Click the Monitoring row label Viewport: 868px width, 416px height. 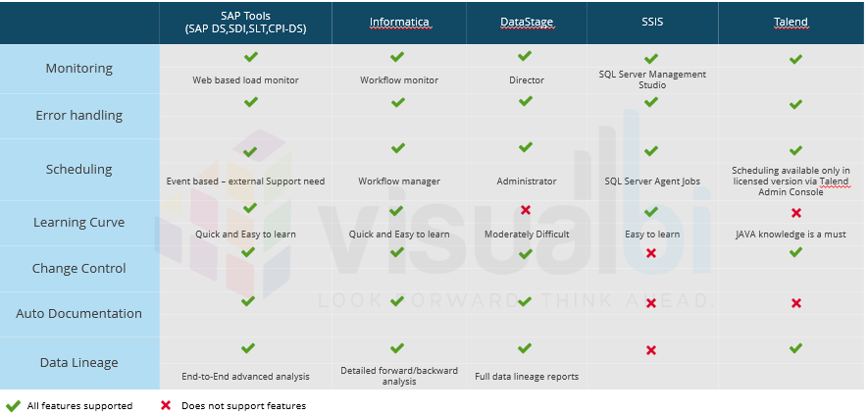point(79,69)
